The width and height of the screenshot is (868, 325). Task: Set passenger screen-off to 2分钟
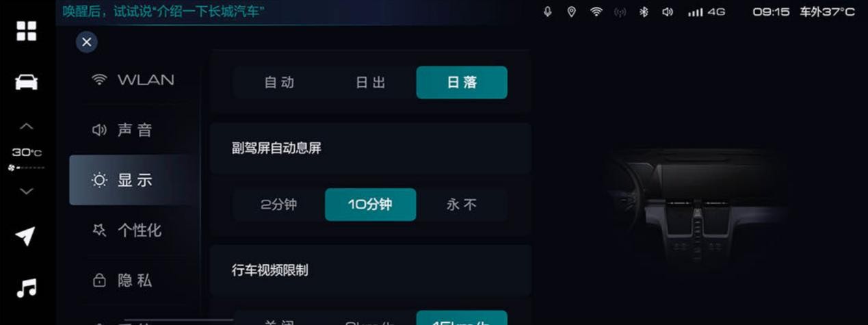pyautogui.click(x=279, y=205)
